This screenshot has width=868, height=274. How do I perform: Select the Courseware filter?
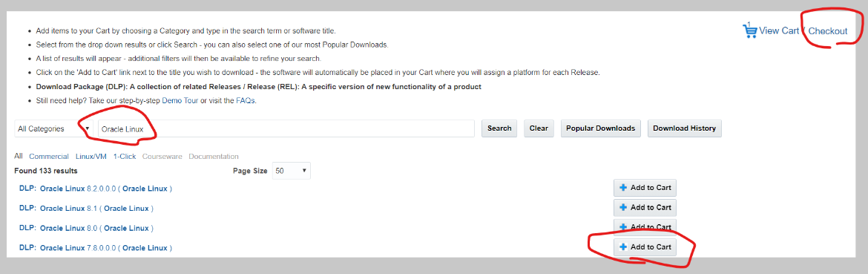pyautogui.click(x=162, y=157)
